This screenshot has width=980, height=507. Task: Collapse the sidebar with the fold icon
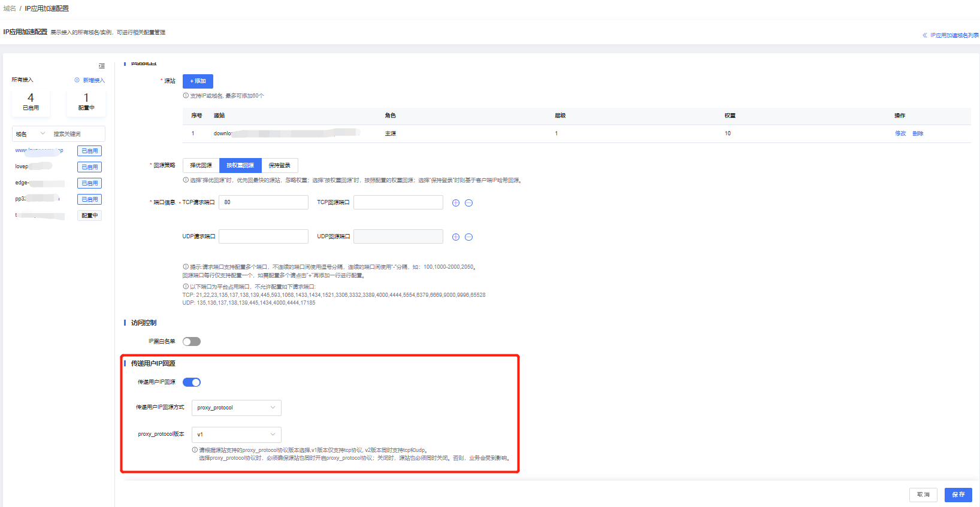click(102, 66)
